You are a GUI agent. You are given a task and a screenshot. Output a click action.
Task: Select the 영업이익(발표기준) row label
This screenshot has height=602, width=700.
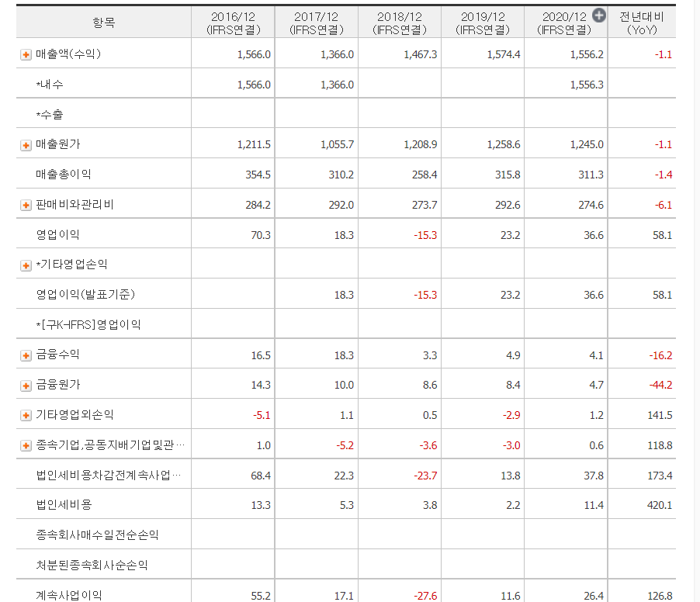[x=85, y=295]
